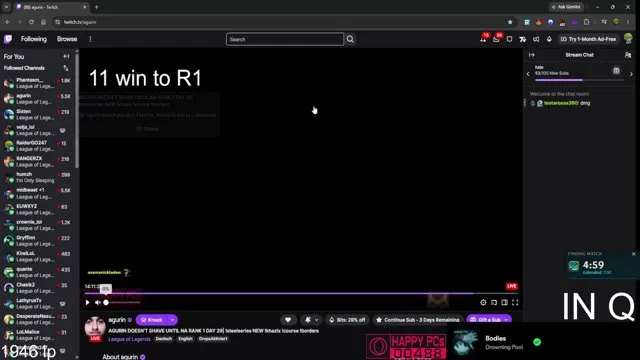640x360 pixels.
Task: Open video player settings gear
Action: pos(483,302)
